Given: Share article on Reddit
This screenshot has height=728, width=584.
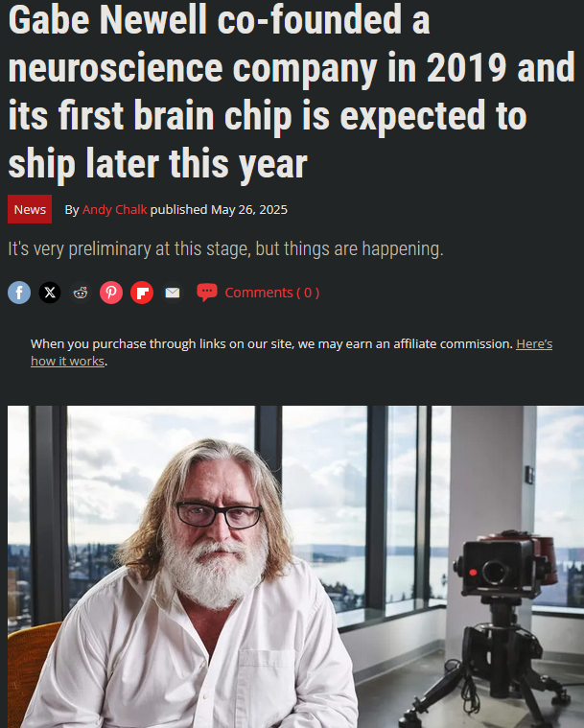Looking at the screenshot, I should pos(81,293).
